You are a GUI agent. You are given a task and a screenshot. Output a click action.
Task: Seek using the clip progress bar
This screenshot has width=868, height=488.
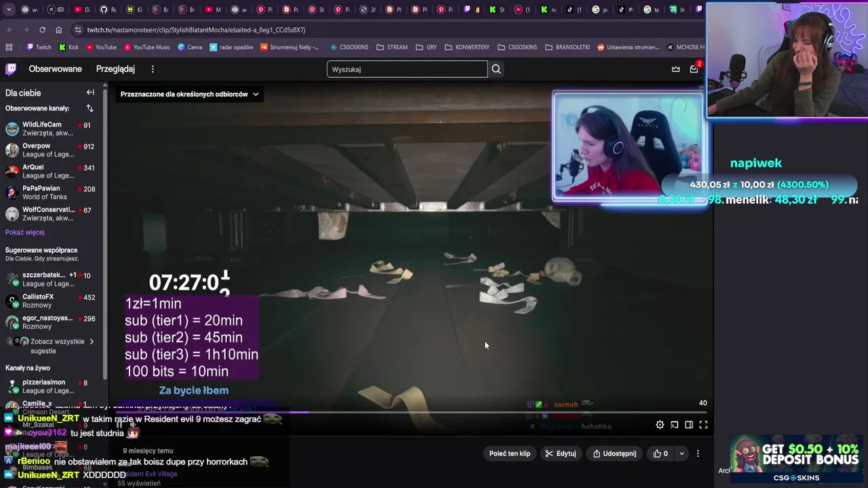411,412
